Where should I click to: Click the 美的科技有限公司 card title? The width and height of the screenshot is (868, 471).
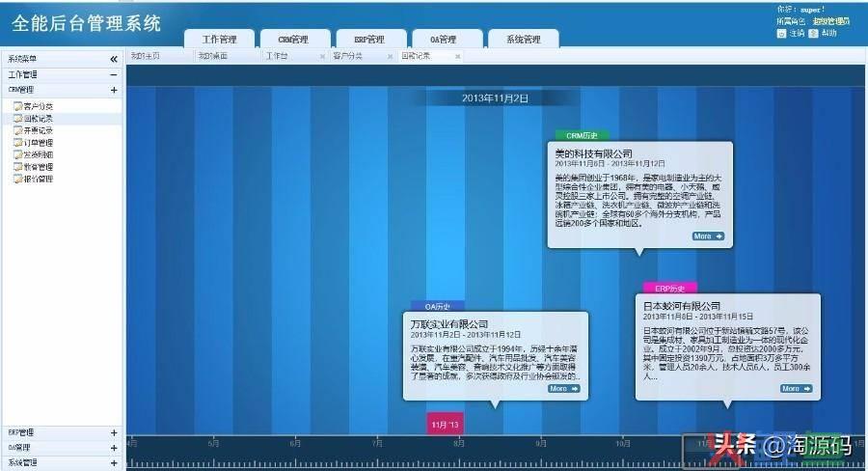pos(593,153)
